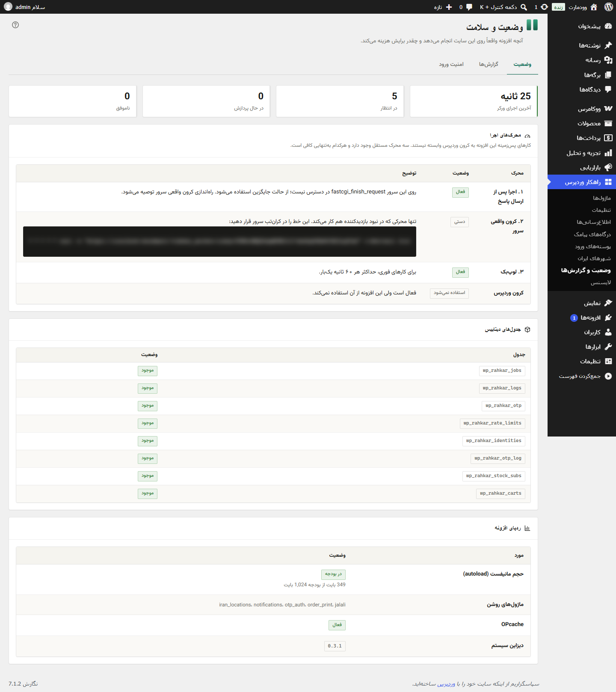Open the لایسنس submenu item
This screenshot has width=616, height=692.
[601, 282]
